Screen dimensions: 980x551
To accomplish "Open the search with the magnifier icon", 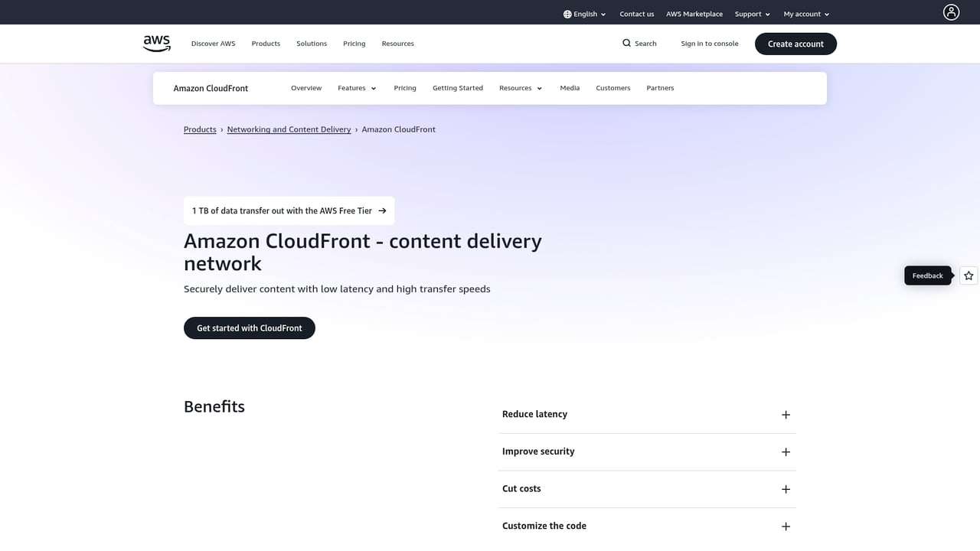I will [x=627, y=43].
